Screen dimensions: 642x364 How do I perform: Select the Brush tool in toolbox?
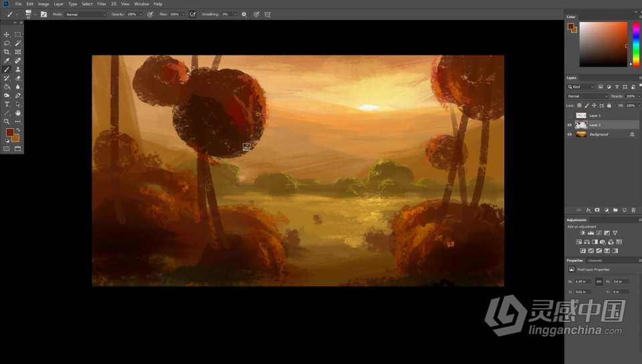(x=7, y=69)
